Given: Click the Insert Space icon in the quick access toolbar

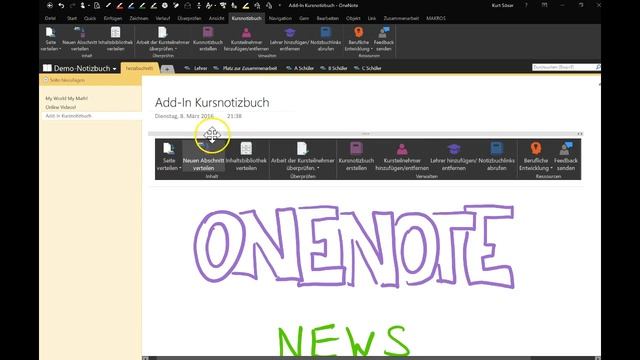Looking at the screenshot, I should coord(199,5).
